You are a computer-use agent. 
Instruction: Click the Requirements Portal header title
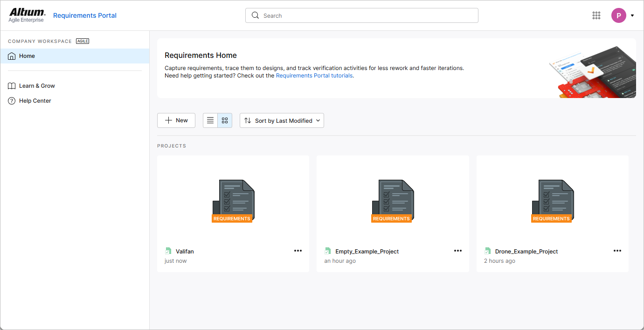[85, 15]
